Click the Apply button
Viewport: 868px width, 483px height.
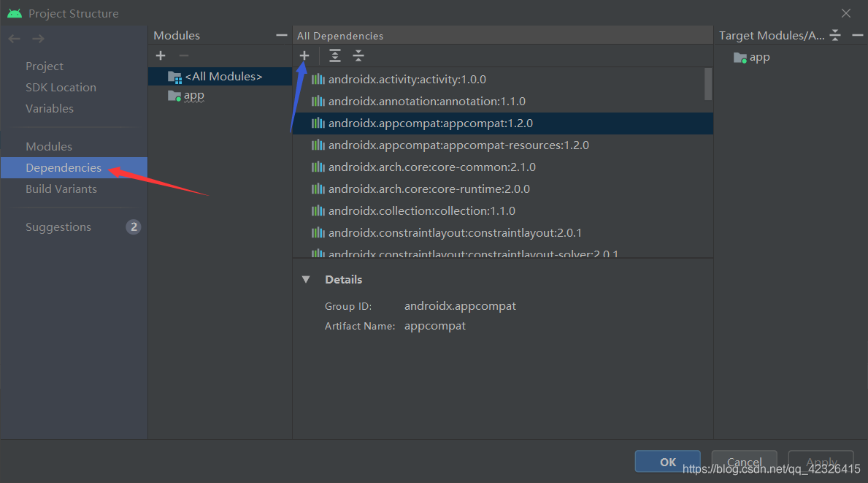pos(821,462)
